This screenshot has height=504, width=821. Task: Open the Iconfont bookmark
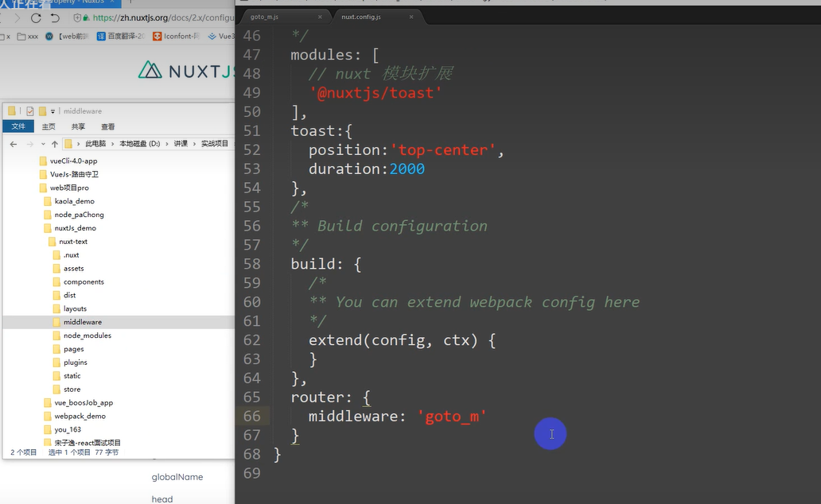tap(178, 36)
